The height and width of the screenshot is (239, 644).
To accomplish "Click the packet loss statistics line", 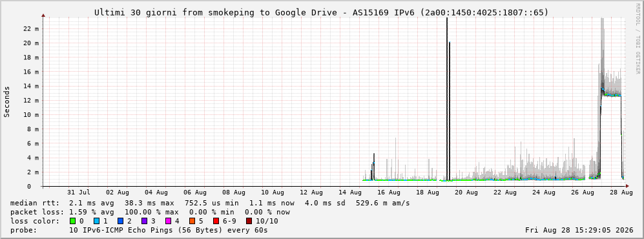I will (x=150, y=213).
